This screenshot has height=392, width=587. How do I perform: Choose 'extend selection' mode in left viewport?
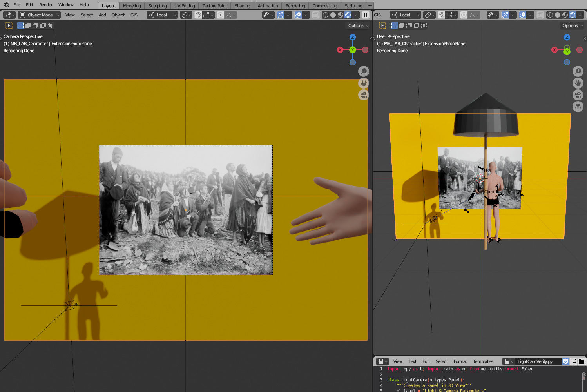click(x=28, y=25)
